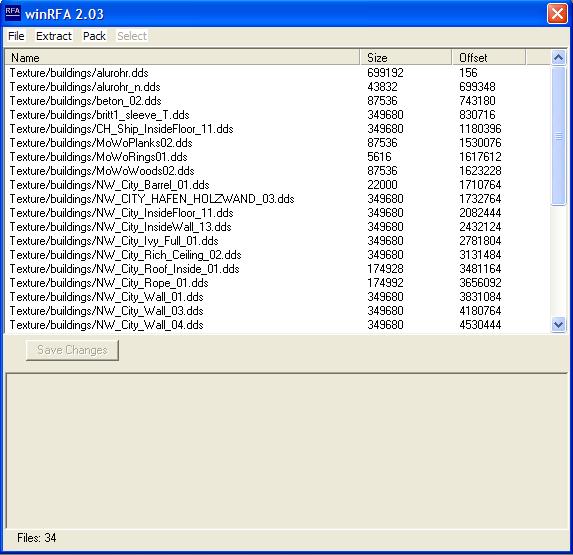Viewport: 573px width, 555px height.
Task: Click the scroll down arrow
Action: click(558, 324)
